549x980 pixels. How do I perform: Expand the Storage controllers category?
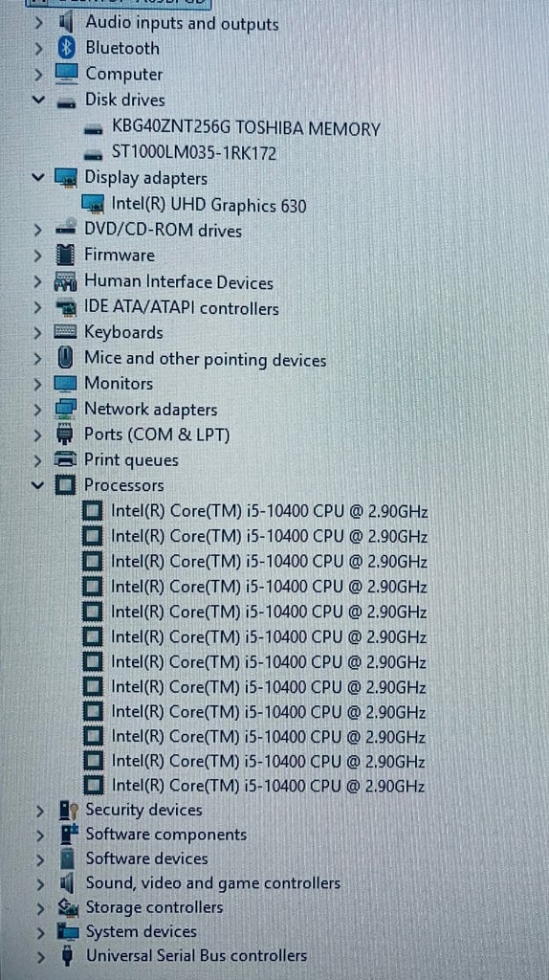pyautogui.click(x=40, y=907)
